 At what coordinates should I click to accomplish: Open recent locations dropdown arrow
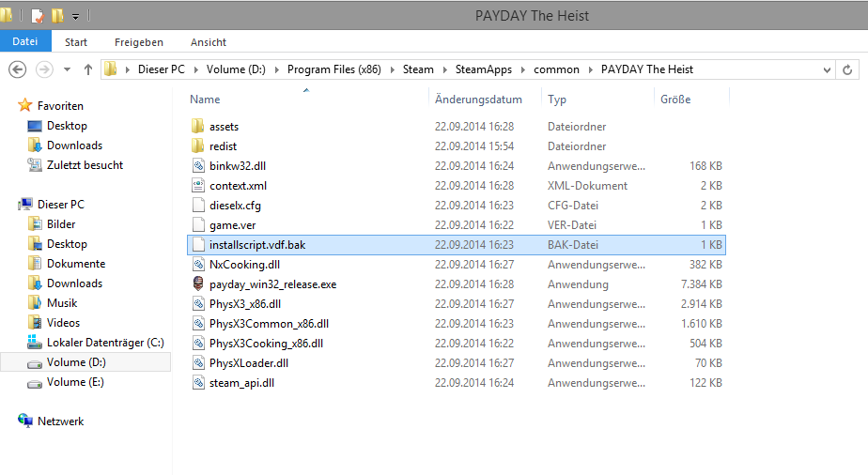pos(67,69)
